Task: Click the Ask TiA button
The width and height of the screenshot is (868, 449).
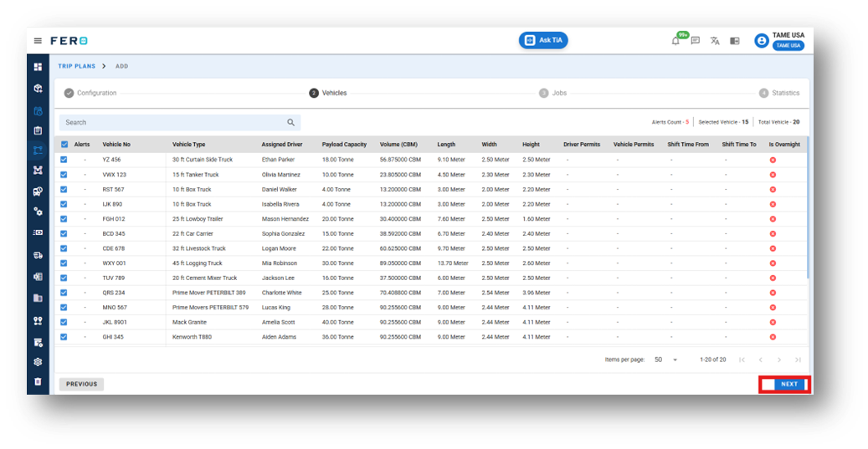Action: pos(543,40)
